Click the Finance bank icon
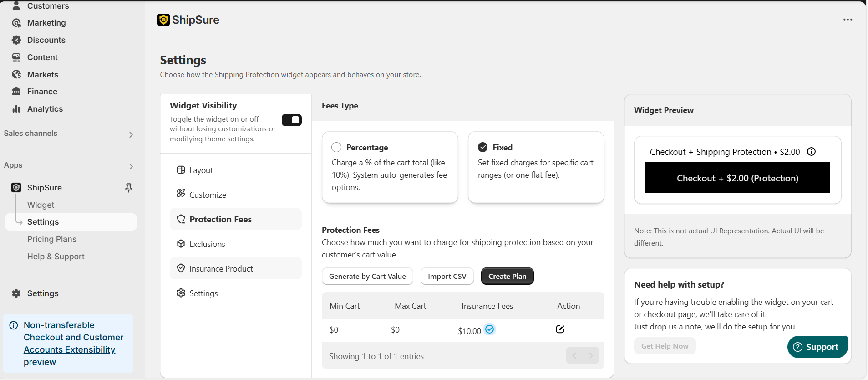868x380 pixels. click(x=16, y=92)
